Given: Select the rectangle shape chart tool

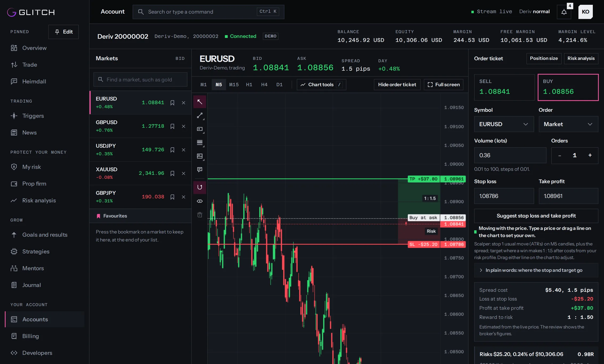Looking at the screenshot, I should (199, 129).
